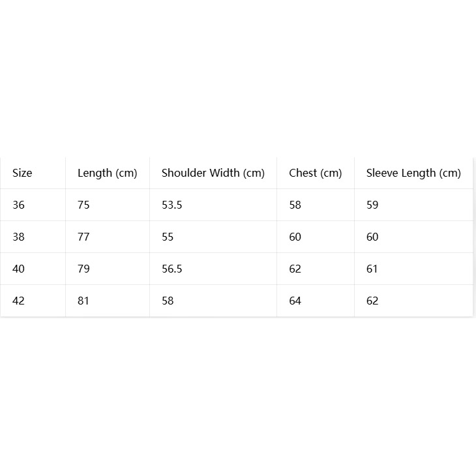This screenshot has width=476, height=476.
Task: Select the size 42 cell
Action: point(18,301)
